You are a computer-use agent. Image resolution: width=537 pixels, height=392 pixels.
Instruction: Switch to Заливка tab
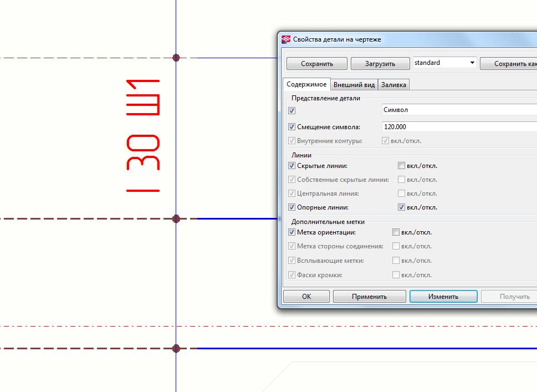393,85
